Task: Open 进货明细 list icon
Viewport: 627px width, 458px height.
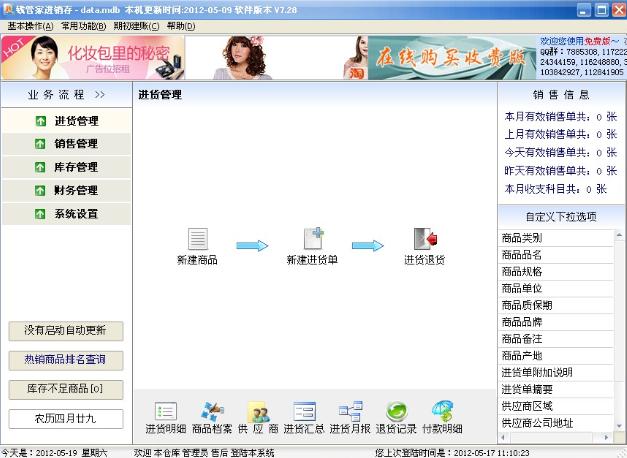Action: tap(166, 412)
